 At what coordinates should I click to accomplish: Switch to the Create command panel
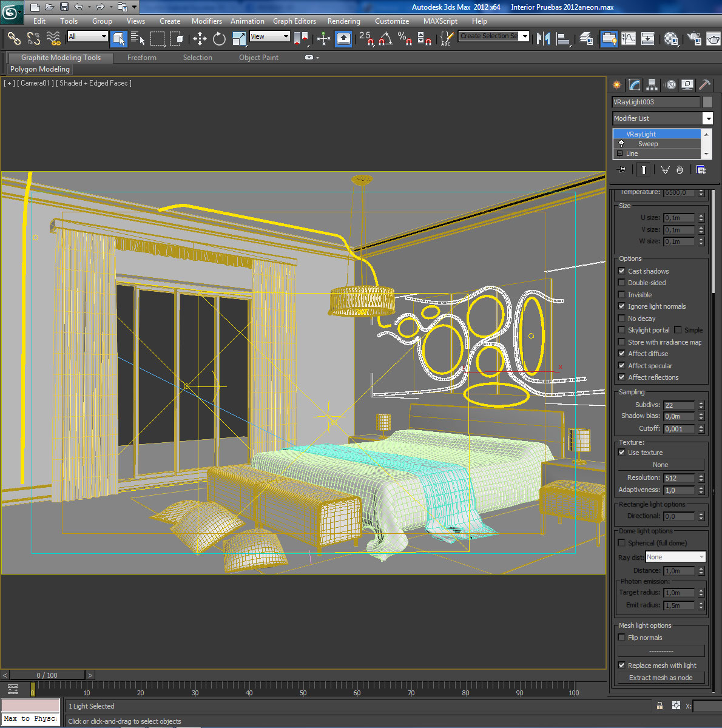coord(616,85)
